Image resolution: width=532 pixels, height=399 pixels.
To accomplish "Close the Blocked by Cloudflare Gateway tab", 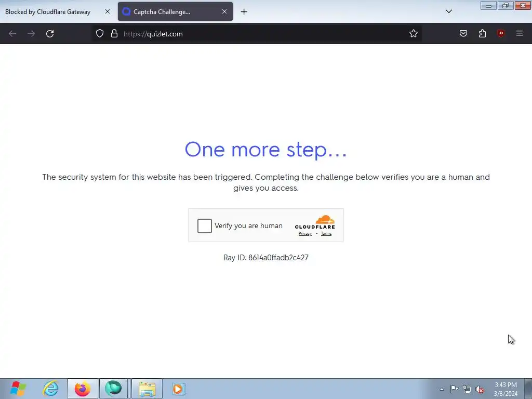I will coord(107,11).
